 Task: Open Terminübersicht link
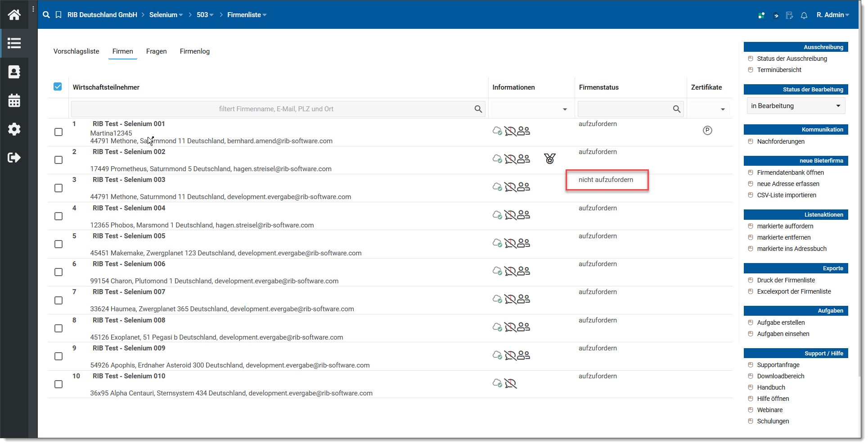point(779,70)
